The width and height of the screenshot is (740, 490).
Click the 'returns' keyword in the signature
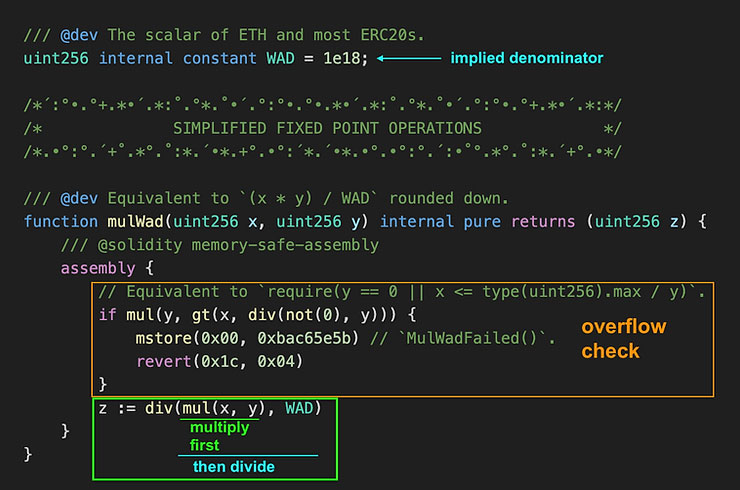[543, 221]
